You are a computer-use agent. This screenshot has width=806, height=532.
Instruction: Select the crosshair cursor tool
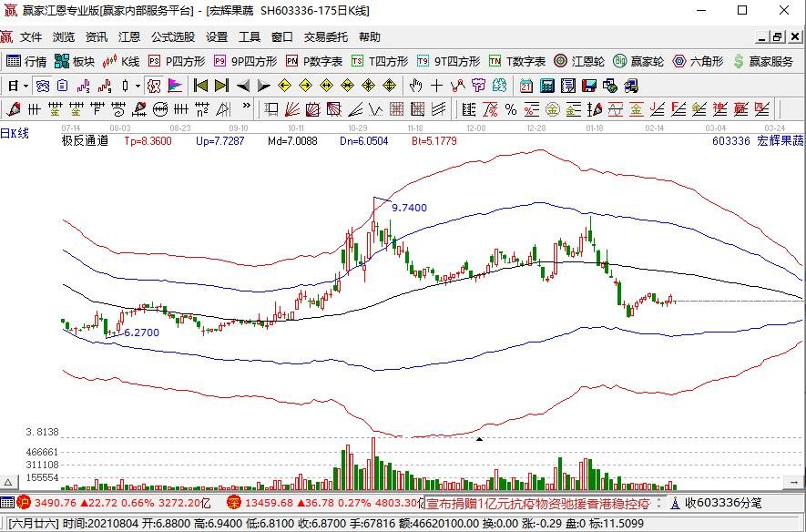(x=436, y=86)
